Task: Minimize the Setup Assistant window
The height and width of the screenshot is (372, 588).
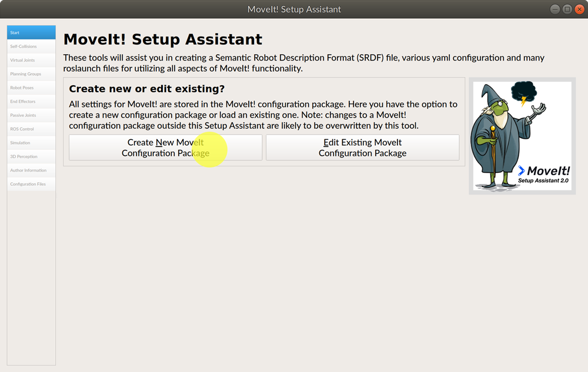Action: (556, 9)
